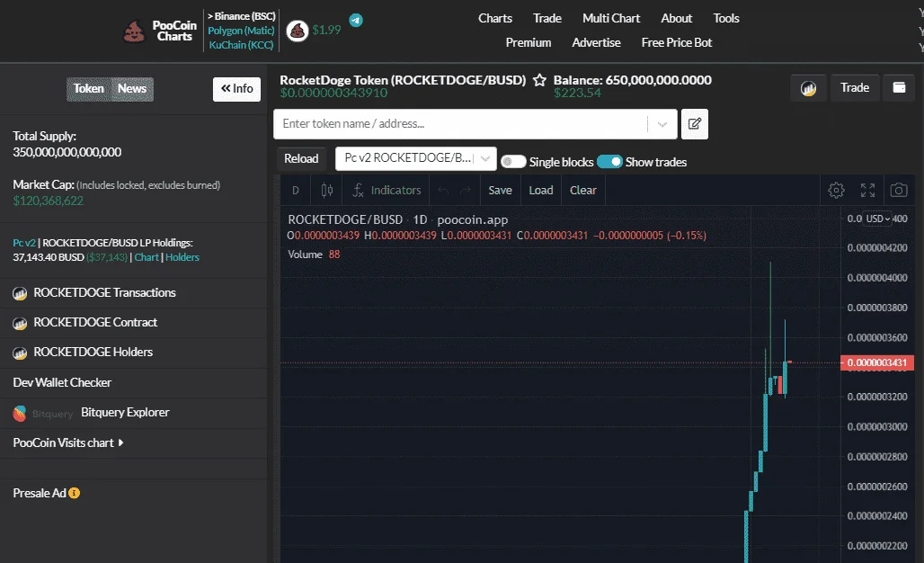Open the Tools menu item

pos(726,18)
